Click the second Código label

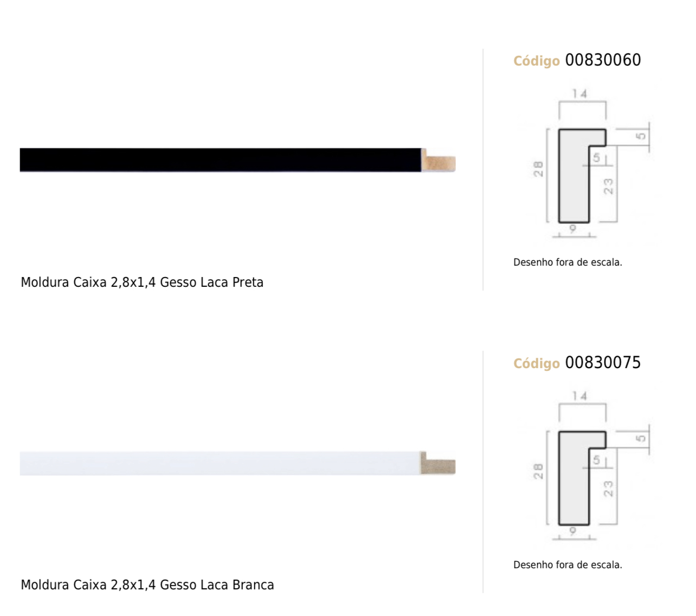coord(537,363)
